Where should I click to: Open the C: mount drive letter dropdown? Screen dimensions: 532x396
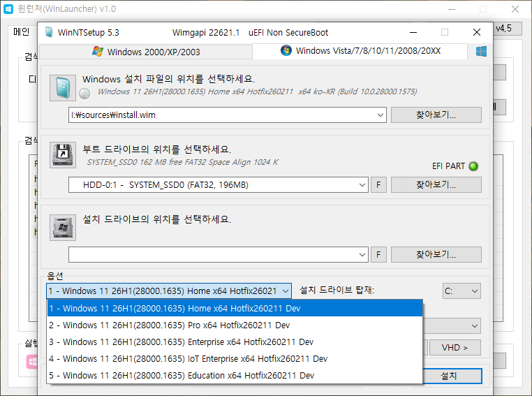point(461,291)
